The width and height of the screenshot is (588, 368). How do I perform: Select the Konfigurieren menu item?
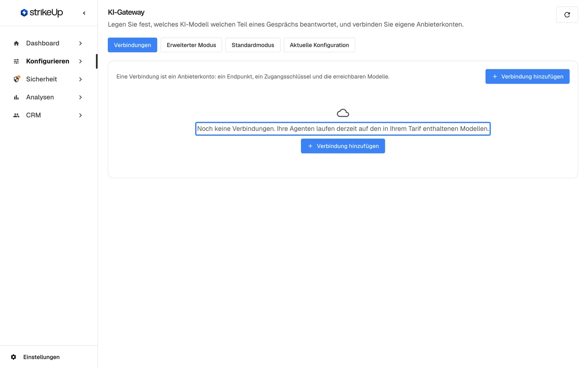48,61
